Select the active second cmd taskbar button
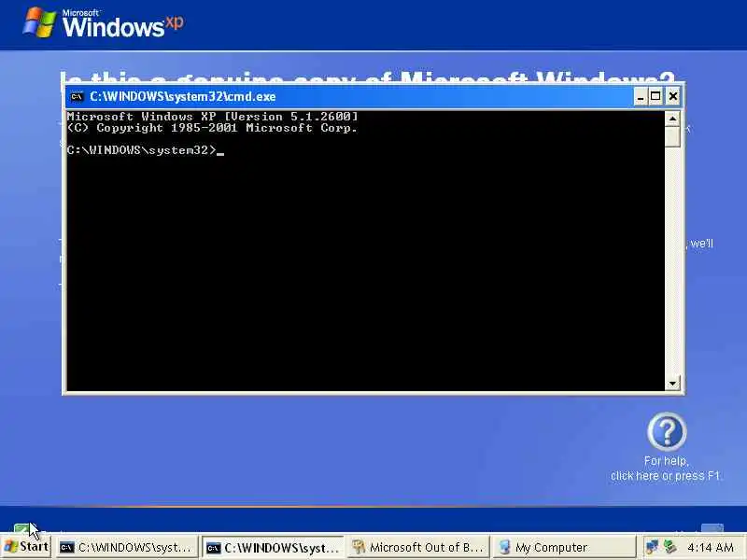The height and width of the screenshot is (560, 747). pos(273,548)
